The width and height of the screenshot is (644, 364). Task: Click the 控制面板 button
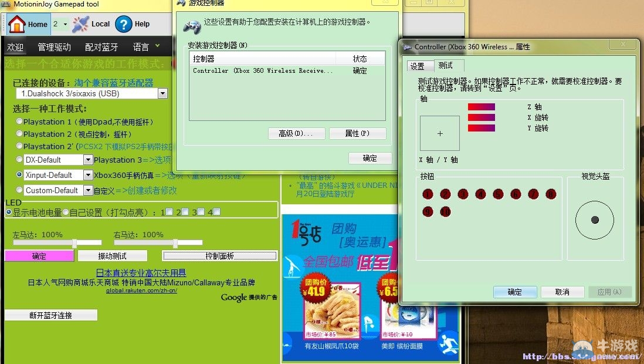[x=220, y=256]
